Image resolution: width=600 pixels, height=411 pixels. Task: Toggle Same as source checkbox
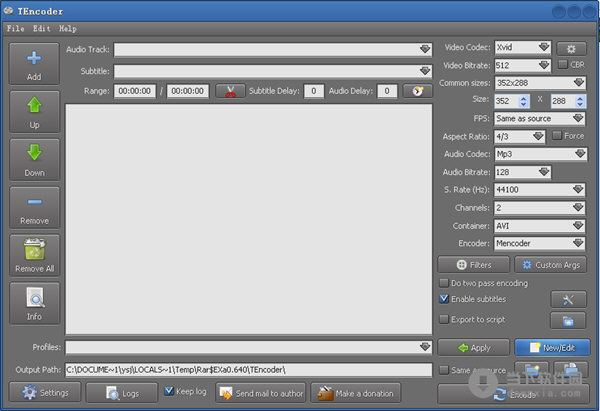(x=443, y=370)
